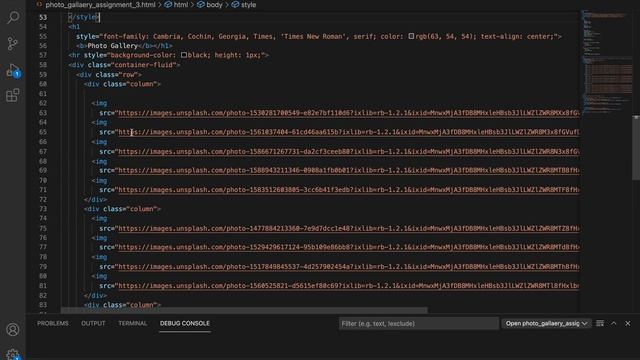The height and width of the screenshot is (360, 640).
Task: Click line number 53 in gutter
Action: (x=43, y=17)
